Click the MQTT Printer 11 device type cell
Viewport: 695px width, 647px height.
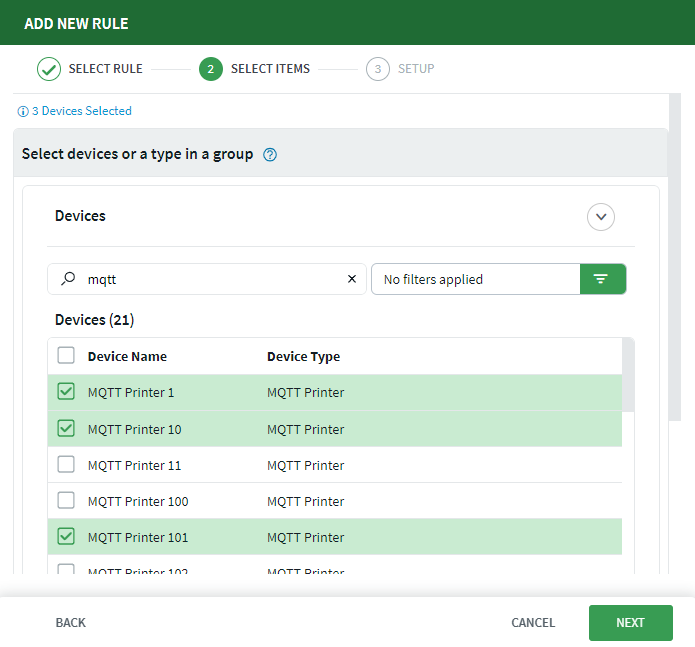(305, 465)
